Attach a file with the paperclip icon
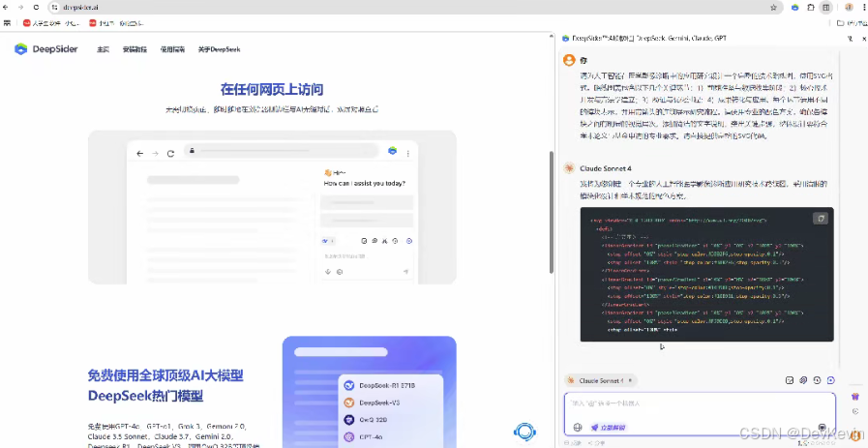Viewport: 868px width, 448px height. coord(804,380)
